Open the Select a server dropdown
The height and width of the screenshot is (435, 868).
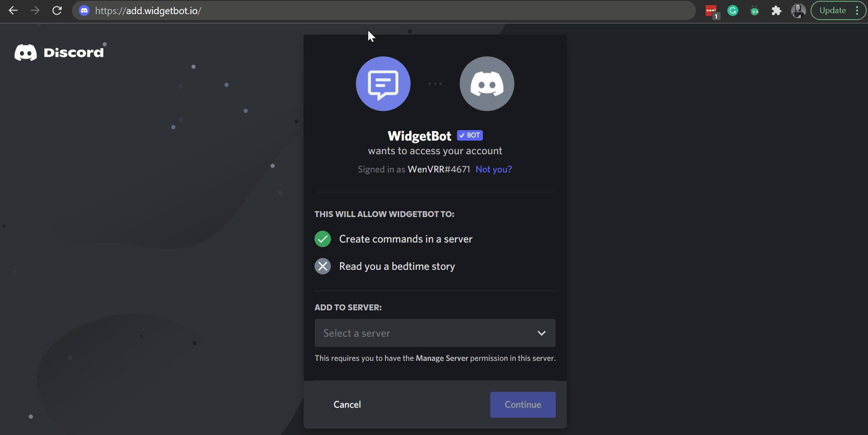pos(435,333)
